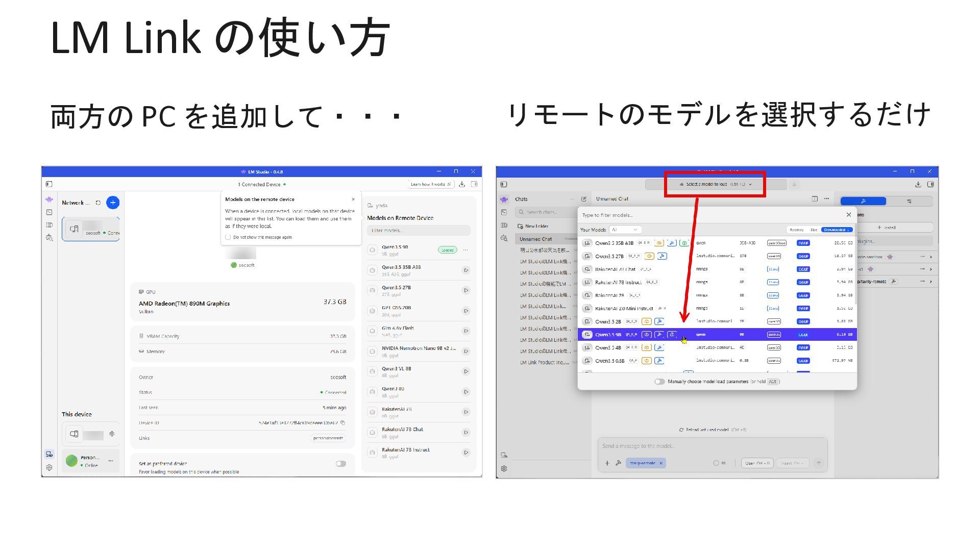Load the Qwen3.5 35B A3B remote model
Image resolution: width=980 pixels, height=551 pixels.
pyautogui.click(x=465, y=270)
